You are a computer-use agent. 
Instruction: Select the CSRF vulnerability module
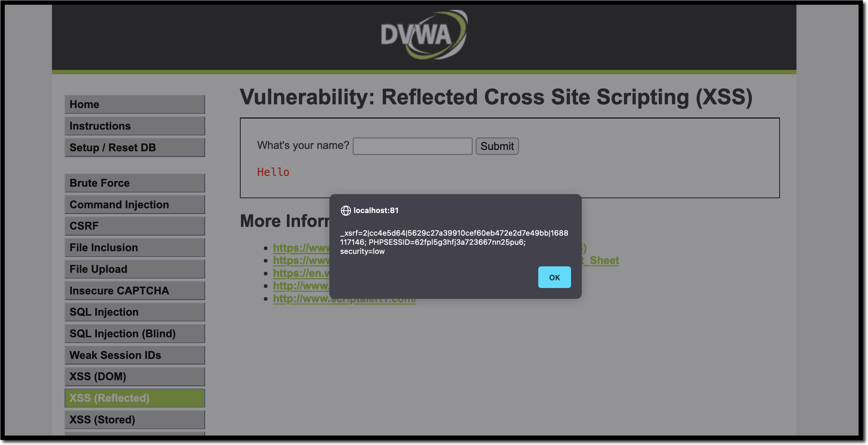point(135,226)
